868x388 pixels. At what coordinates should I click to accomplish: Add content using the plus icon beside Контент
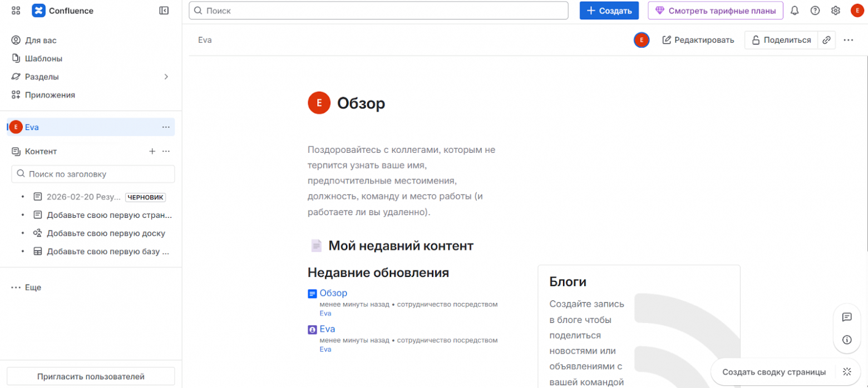(x=152, y=151)
